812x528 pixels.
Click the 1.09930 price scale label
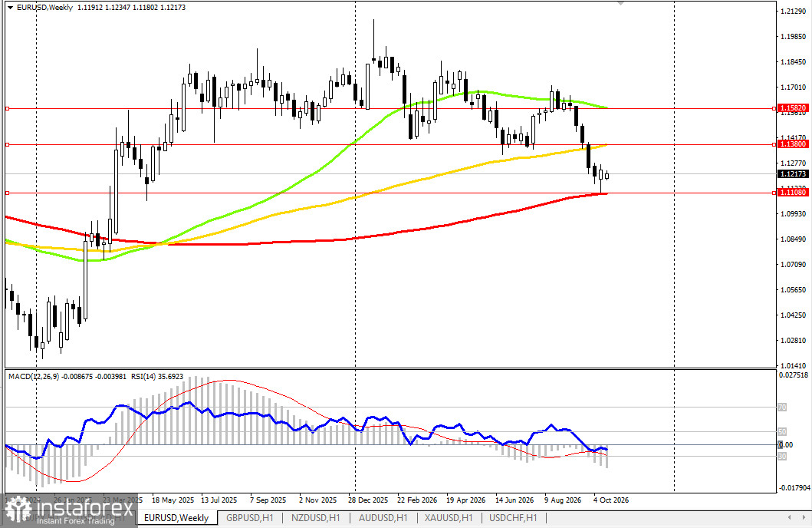click(793, 213)
